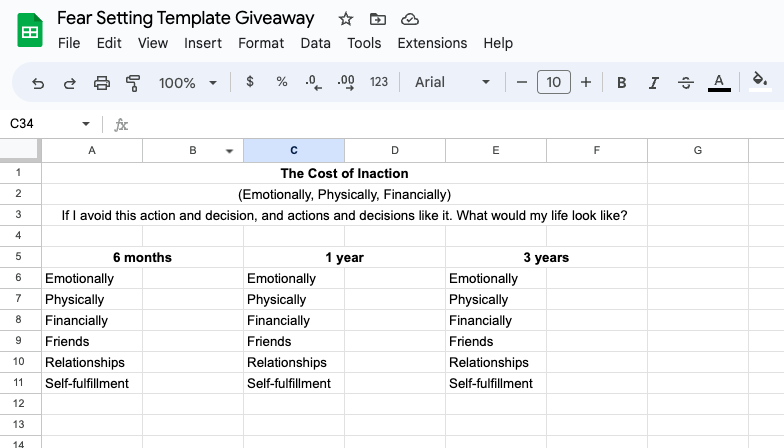Open the Format menu
Viewport: 784px width, 448px height.
point(261,43)
